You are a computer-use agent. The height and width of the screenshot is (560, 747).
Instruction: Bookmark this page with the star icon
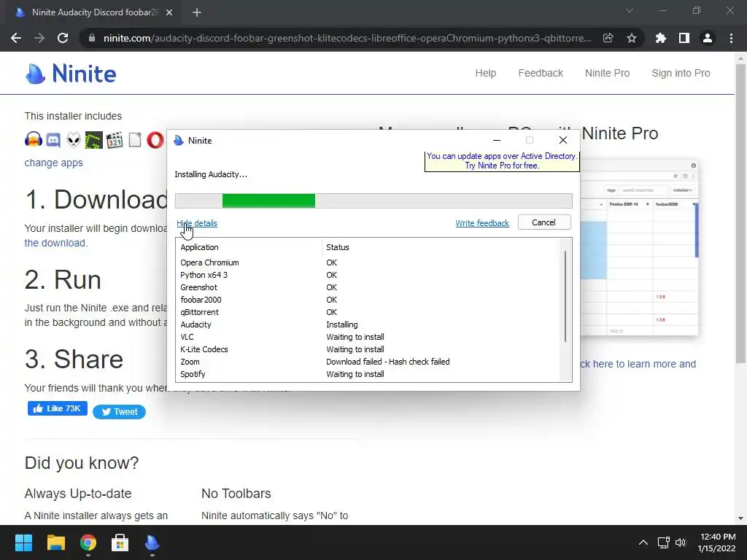(x=632, y=38)
